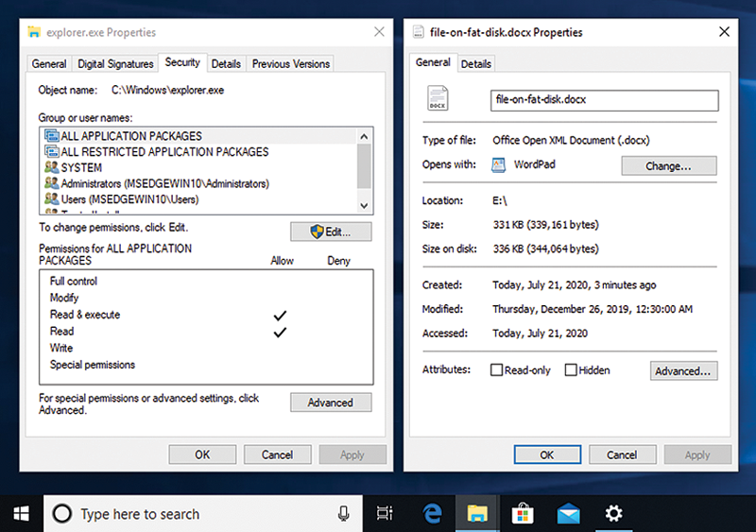
Task: Click the ALL APPLICATION PACKAGES group icon
Action: coord(52,135)
